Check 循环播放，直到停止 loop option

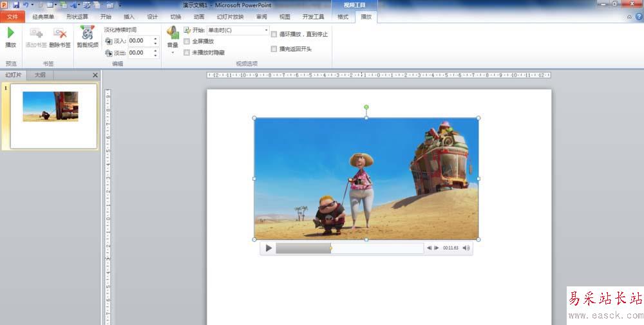pyautogui.click(x=274, y=35)
